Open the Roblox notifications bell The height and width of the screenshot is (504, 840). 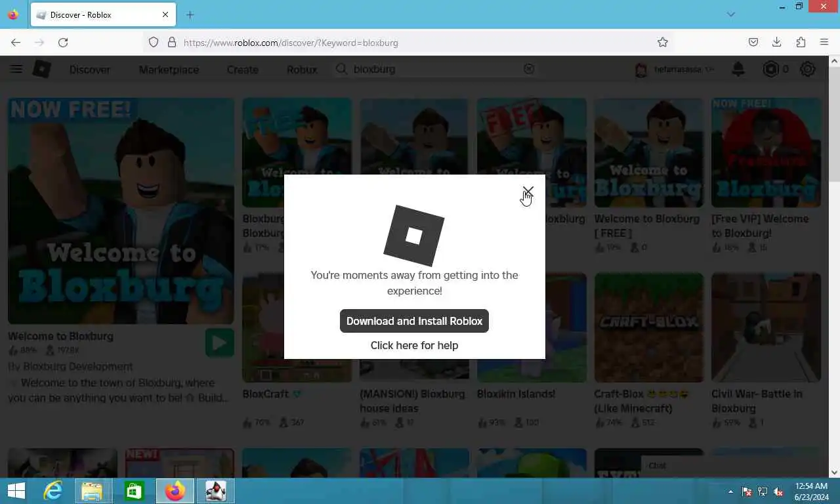738,69
